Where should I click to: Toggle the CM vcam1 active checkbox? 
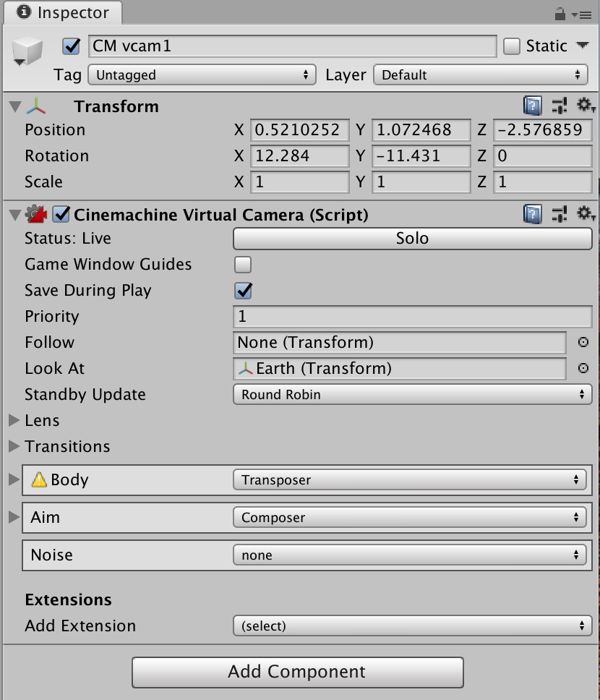(72, 46)
